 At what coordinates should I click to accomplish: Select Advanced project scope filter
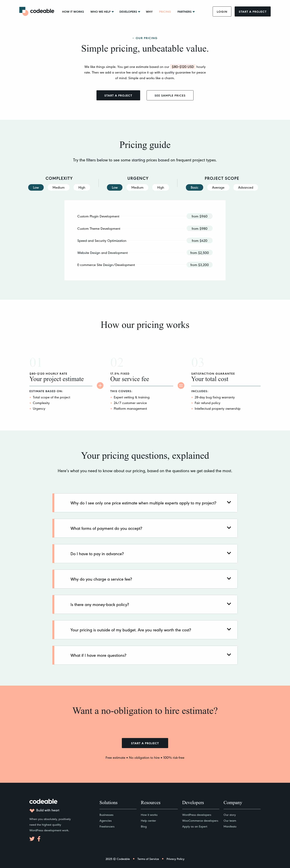tap(245, 187)
